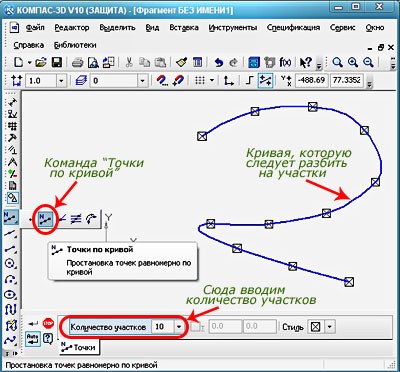Open the Библиотеки menu
This screenshot has width=400, height=372.
[75, 45]
